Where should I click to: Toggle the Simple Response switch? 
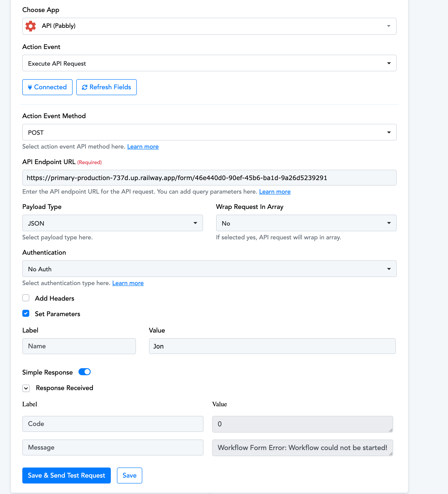click(x=84, y=372)
